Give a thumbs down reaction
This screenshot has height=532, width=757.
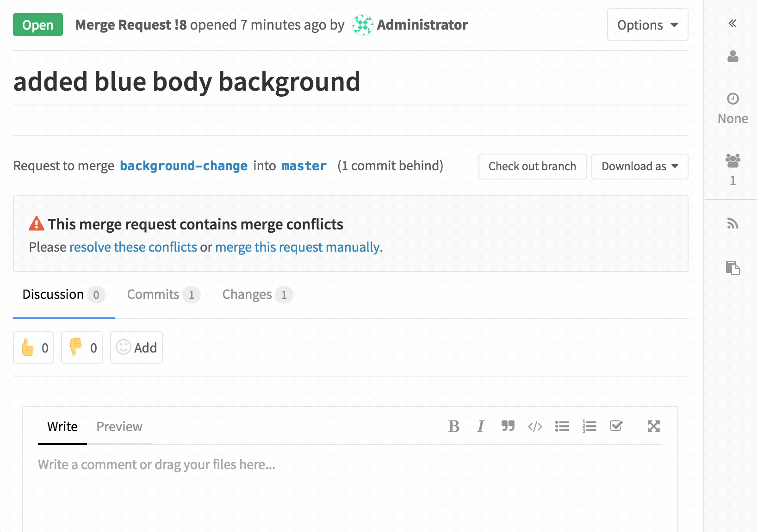tap(81, 347)
